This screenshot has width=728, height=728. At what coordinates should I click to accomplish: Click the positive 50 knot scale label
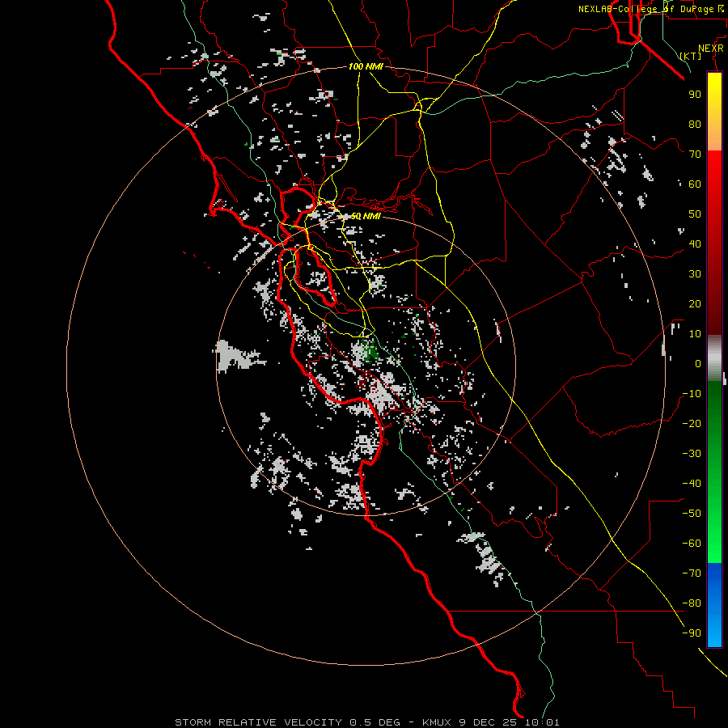(695, 214)
